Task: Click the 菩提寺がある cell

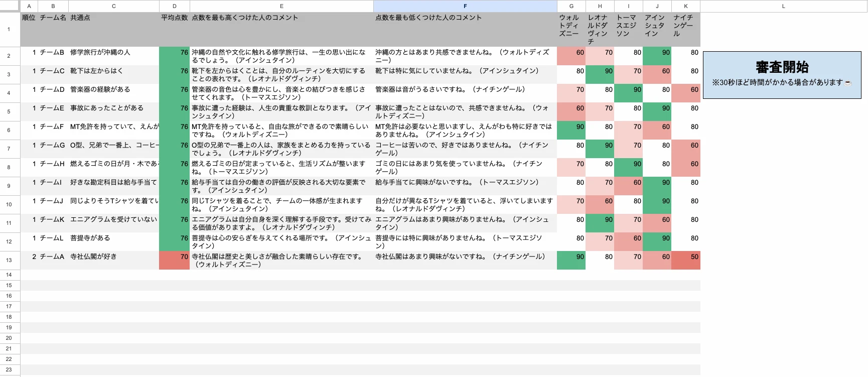Action: 114,241
